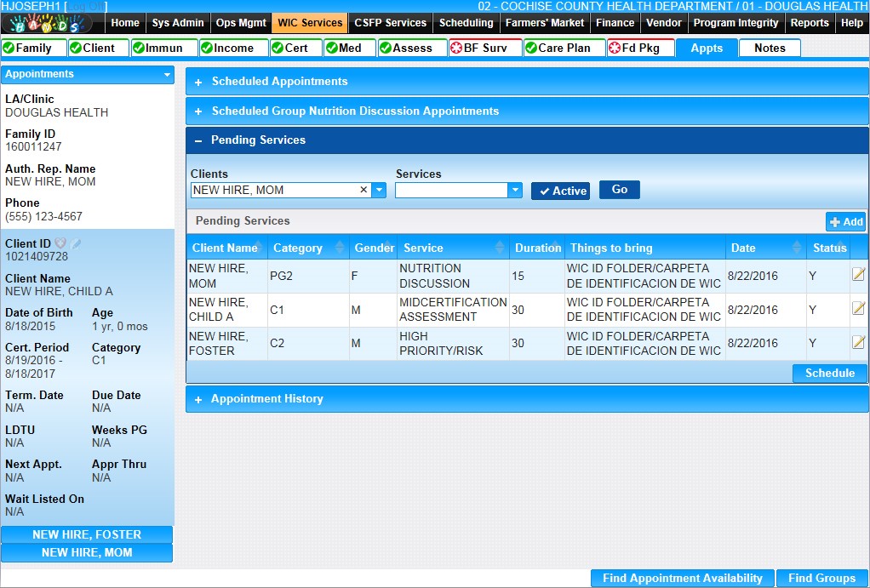Select the NEW HIRE, FOSTER client bar

tap(87, 535)
